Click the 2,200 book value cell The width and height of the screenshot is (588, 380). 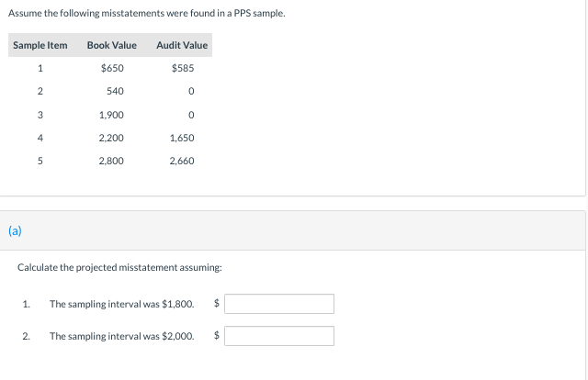(112, 138)
